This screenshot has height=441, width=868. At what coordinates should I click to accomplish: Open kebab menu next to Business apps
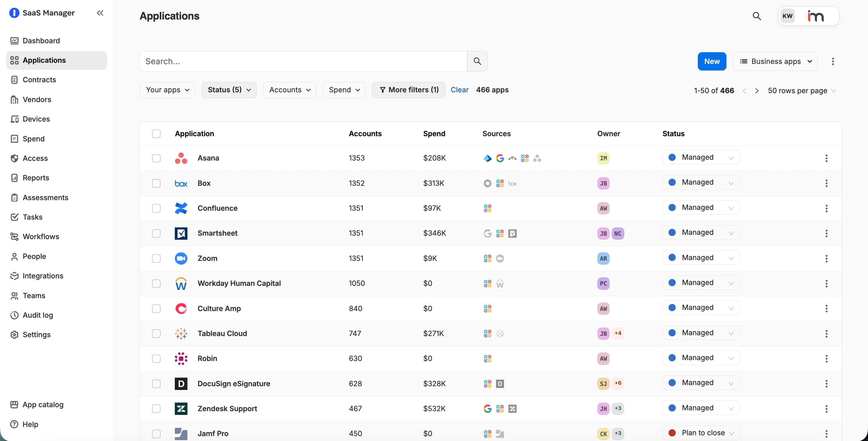tap(833, 61)
